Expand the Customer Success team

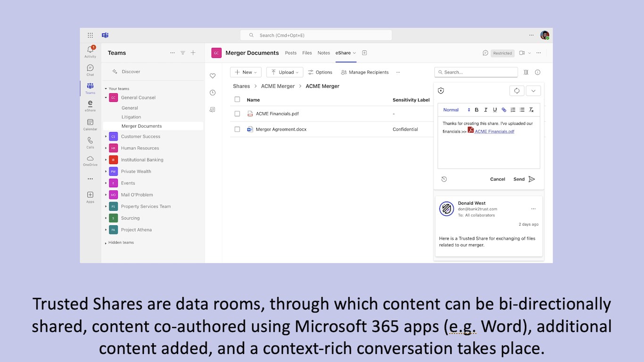pos(106,137)
